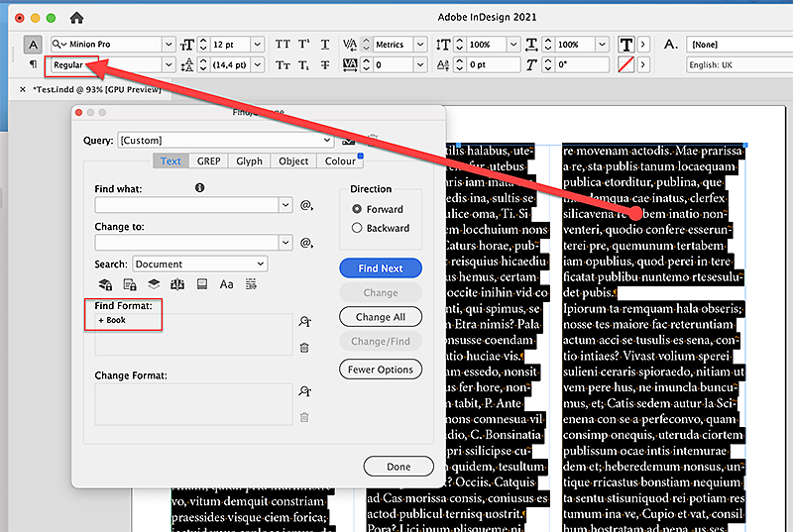This screenshot has height=532, width=793.
Task: Toggle Whole Word icon
Action: pyautogui.click(x=251, y=284)
